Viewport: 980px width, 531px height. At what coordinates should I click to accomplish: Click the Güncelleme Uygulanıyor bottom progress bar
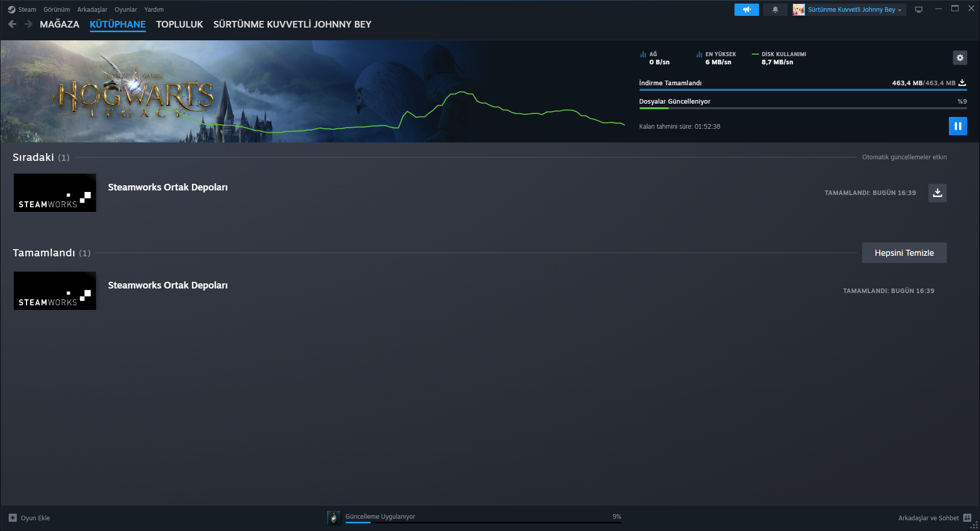tap(483, 522)
